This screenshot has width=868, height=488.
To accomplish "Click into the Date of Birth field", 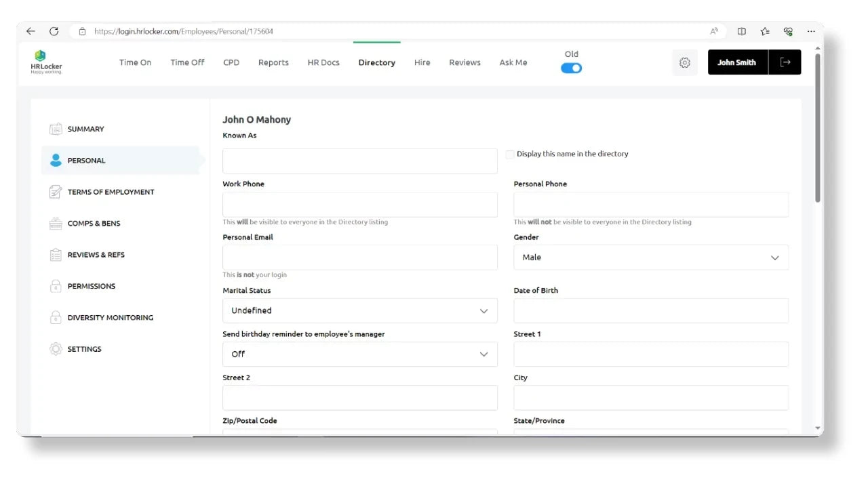I will pos(651,310).
